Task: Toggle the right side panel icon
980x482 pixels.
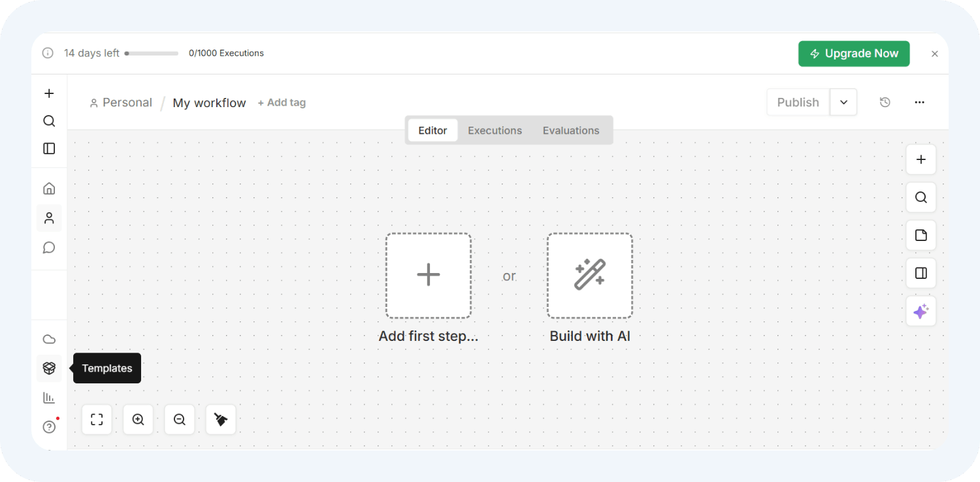Action: pyautogui.click(x=921, y=274)
